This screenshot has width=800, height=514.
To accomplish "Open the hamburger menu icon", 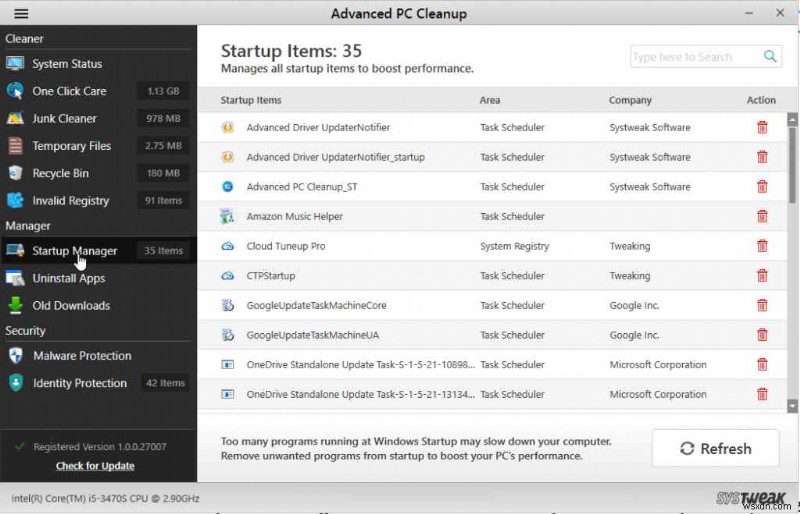I will pos(21,14).
